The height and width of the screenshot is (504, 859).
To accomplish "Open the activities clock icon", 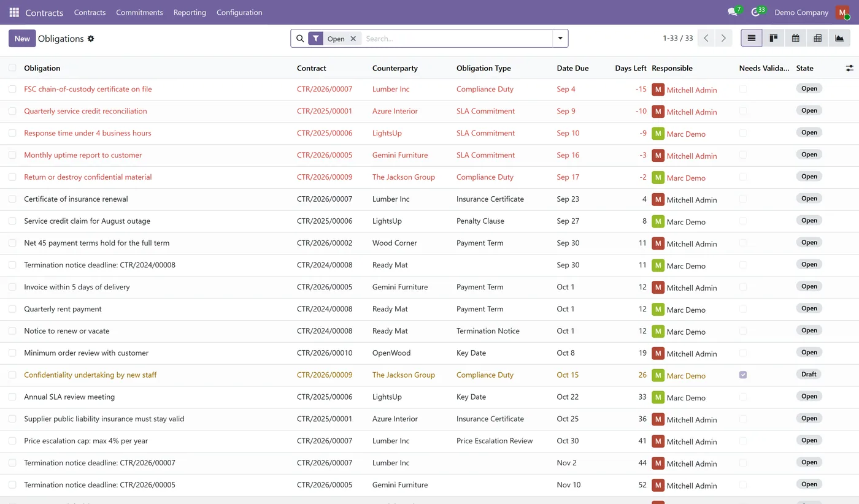I will 756,12.
